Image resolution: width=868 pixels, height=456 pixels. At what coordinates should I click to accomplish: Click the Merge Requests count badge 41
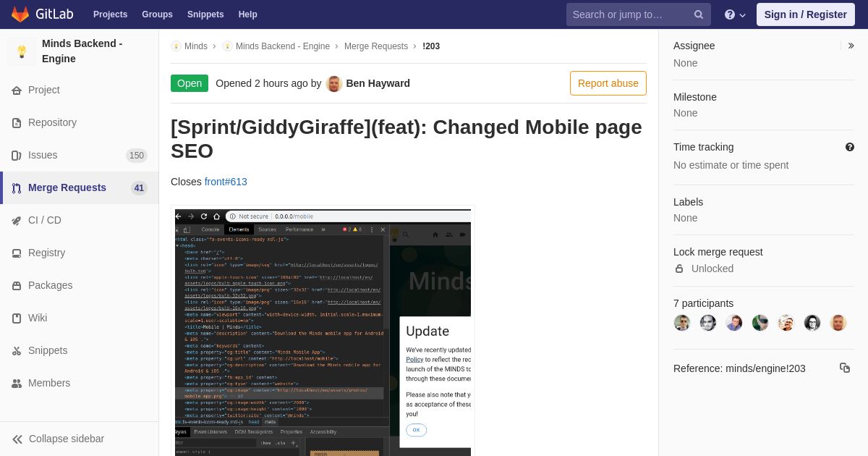tap(139, 188)
